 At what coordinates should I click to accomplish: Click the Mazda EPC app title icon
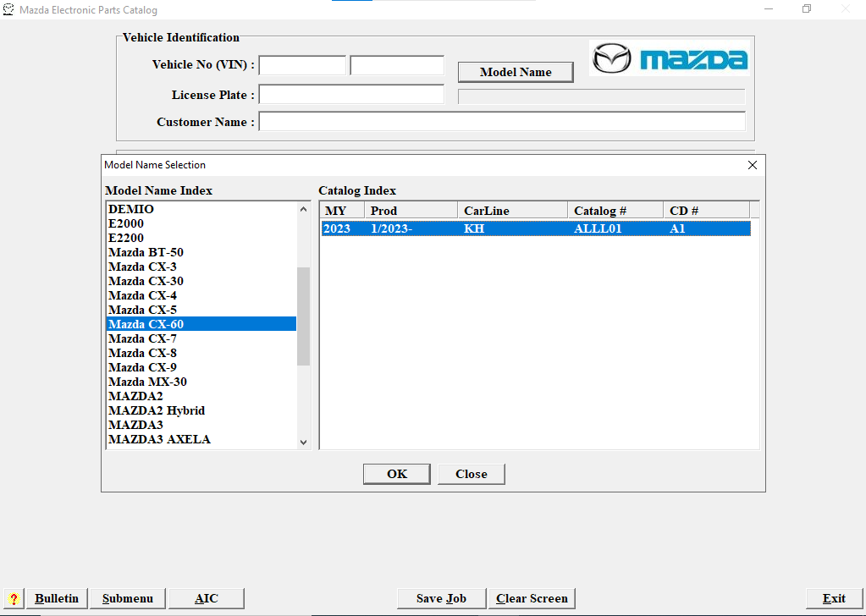coord(8,9)
